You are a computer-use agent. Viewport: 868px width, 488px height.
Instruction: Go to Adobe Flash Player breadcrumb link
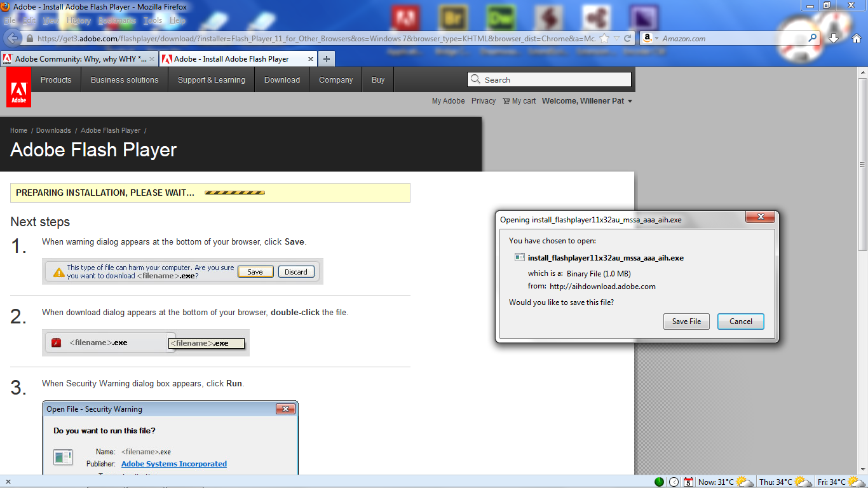[111, 130]
